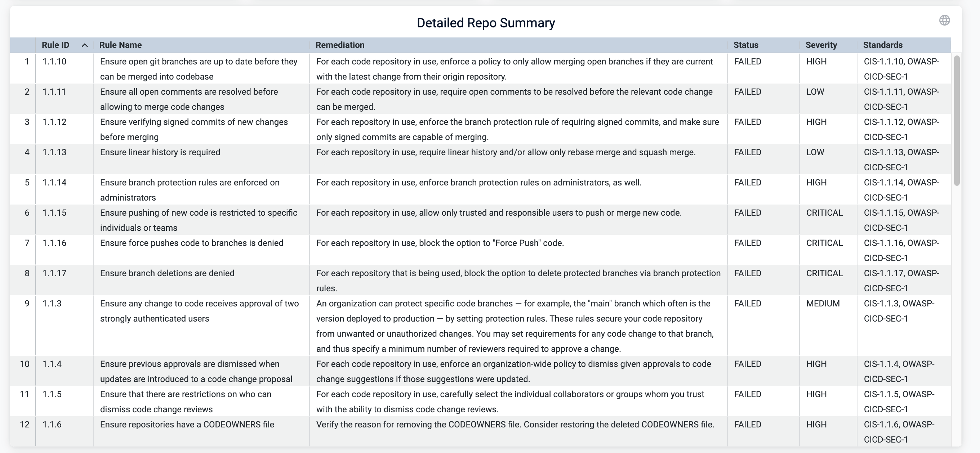Toggle Rule ID sort arrow
The image size is (980, 453).
point(85,45)
